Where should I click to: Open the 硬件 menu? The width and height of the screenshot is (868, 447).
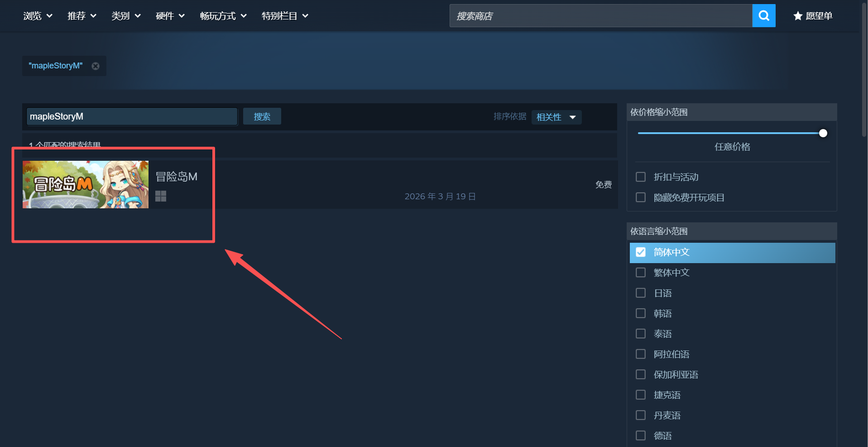coord(170,16)
